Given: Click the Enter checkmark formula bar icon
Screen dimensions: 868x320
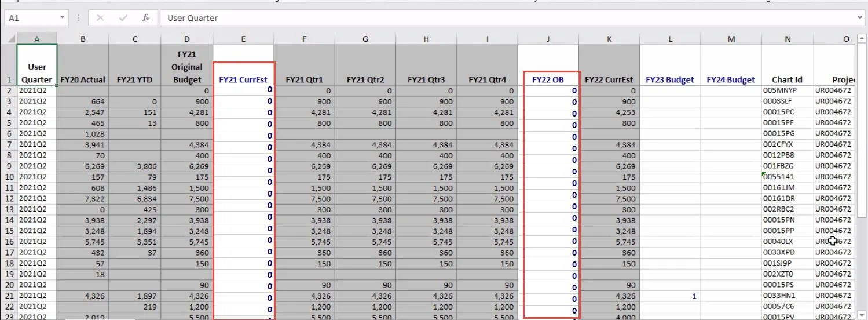Looking at the screenshot, I should click(x=123, y=18).
